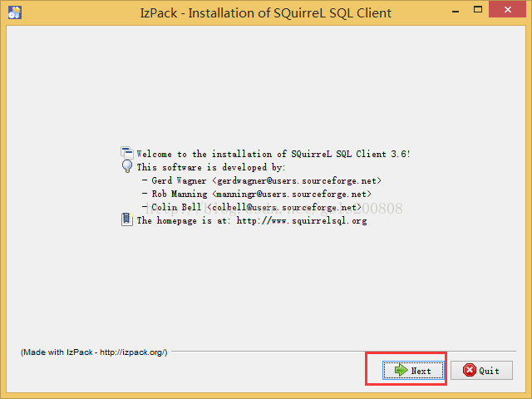Click the window icon beside the Welcome message

(127, 153)
